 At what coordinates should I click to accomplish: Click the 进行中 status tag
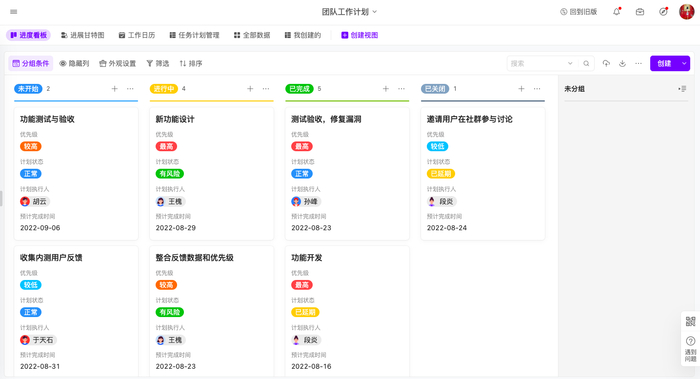pyautogui.click(x=164, y=89)
